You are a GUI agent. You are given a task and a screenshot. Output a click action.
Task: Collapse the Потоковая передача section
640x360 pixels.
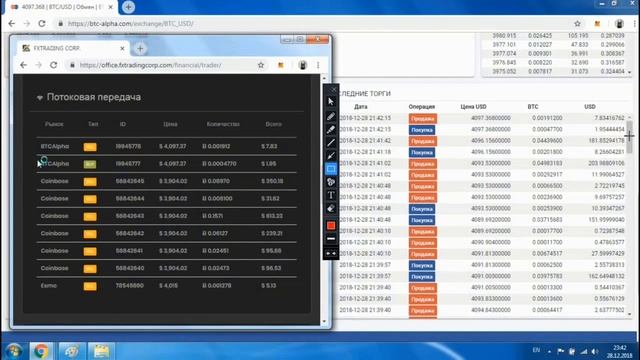(x=40, y=98)
